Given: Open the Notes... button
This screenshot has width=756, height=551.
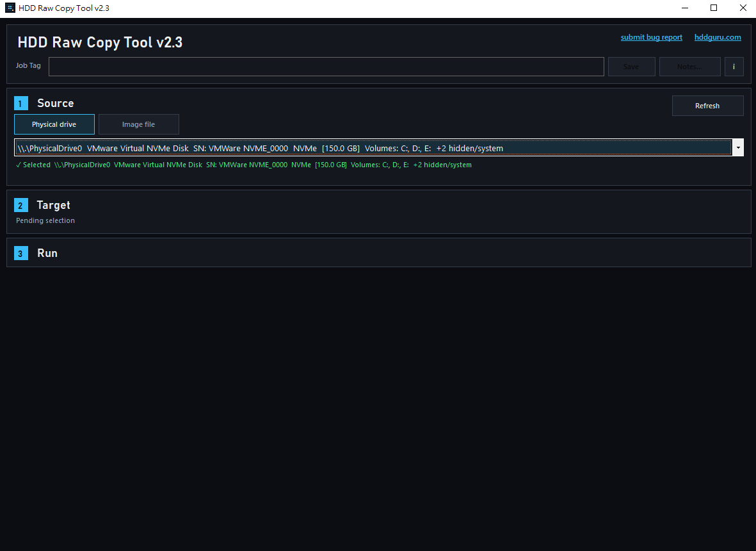Looking at the screenshot, I should 689,67.
